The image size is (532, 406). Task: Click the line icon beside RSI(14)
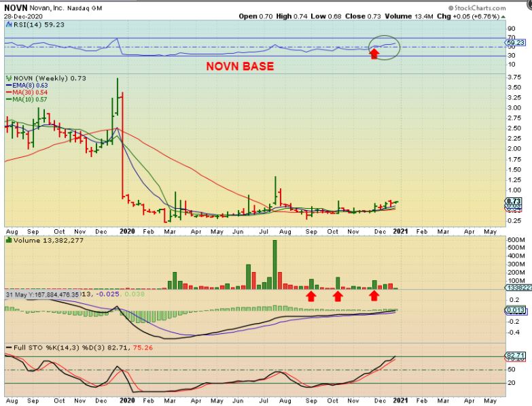[x=9, y=24]
